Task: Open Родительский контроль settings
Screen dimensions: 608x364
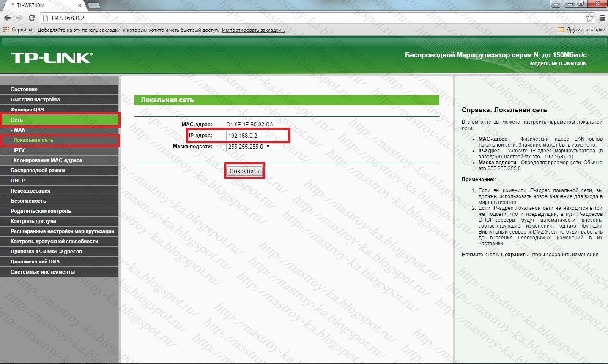Action: click(x=59, y=211)
